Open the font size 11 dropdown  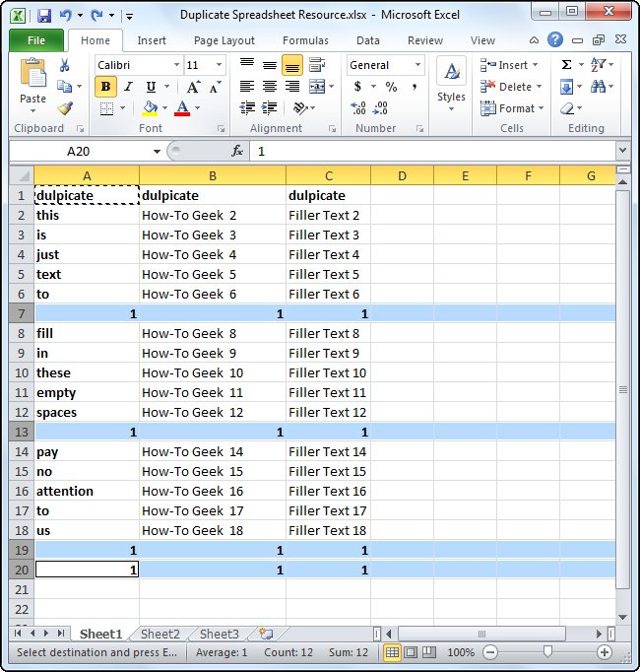219,65
